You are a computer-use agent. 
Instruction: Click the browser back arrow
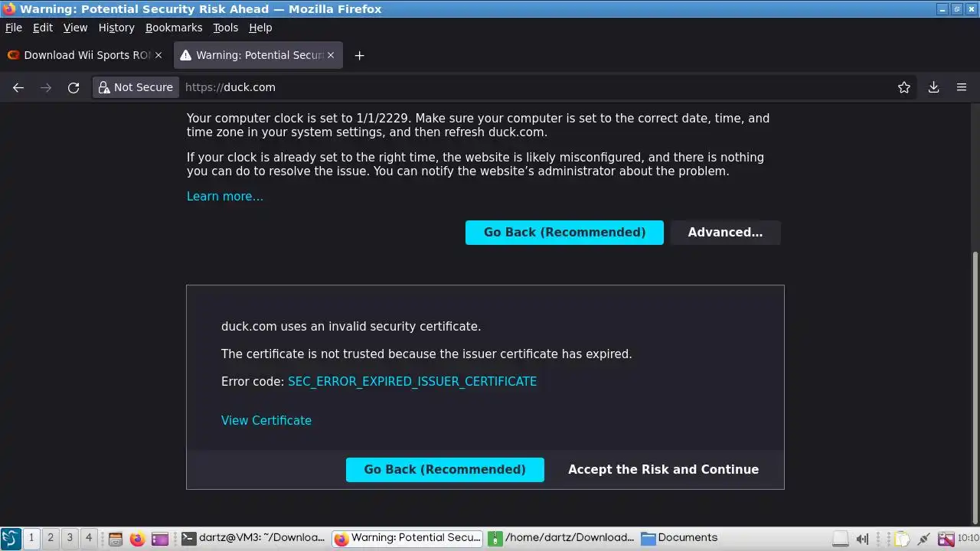click(18, 87)
